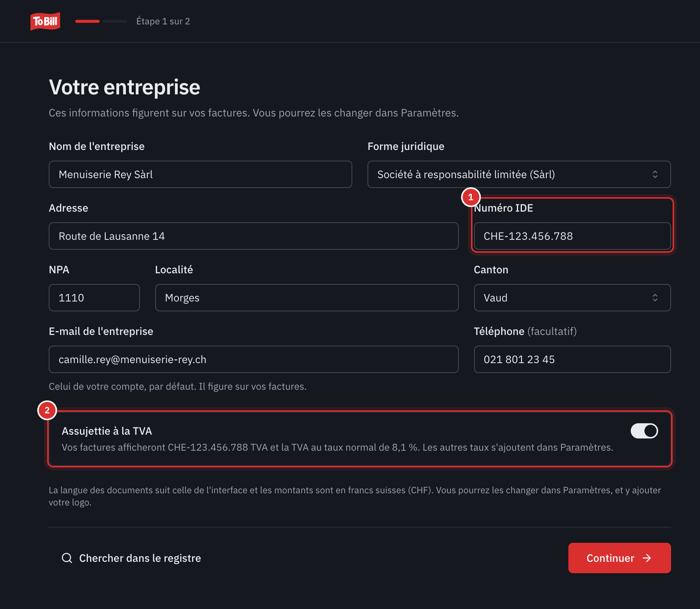This screenshot has width=700, height=609.
Task: Click the step progress bar indicator
Action: coord(101,21)
